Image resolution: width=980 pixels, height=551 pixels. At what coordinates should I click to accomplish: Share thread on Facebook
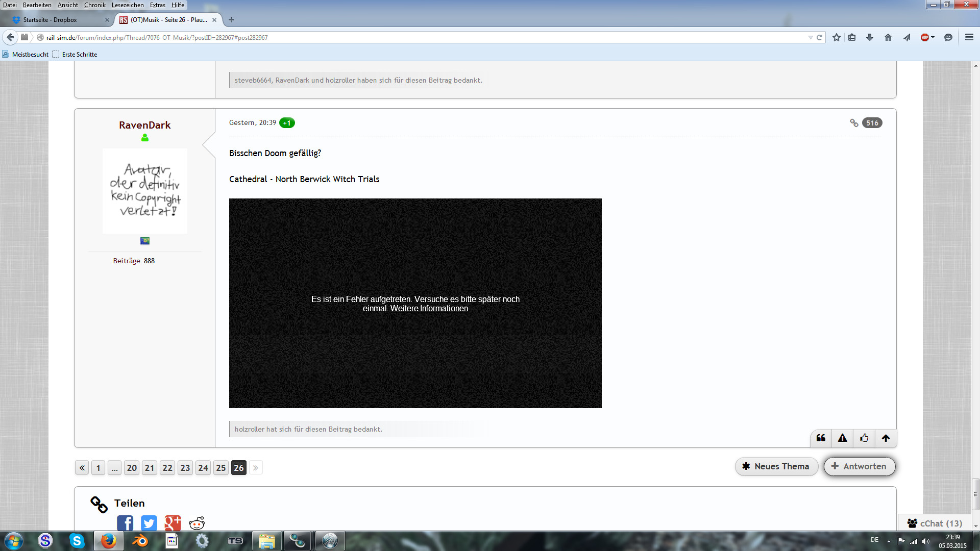pyautogui.click(x=125, y=523)
